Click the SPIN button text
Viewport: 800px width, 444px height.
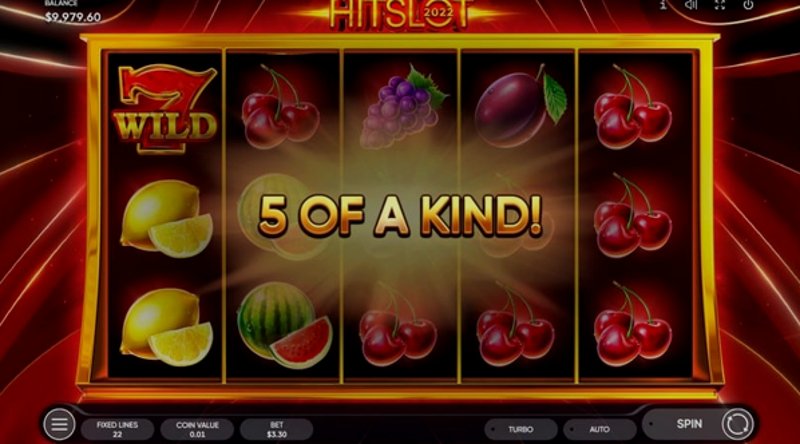[x=689, y=424]
